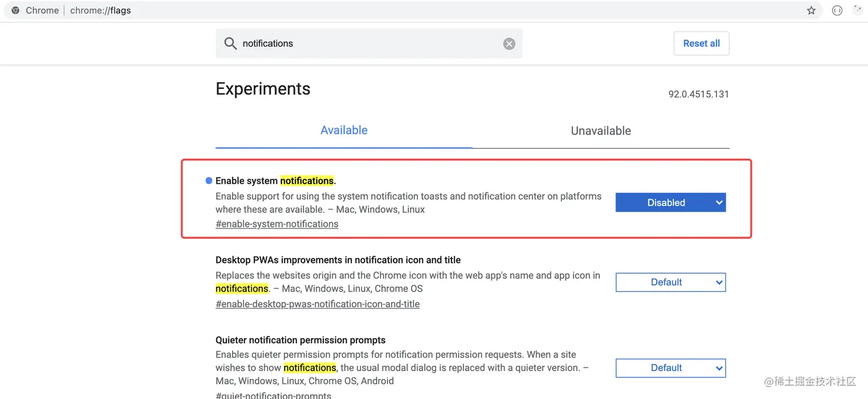
Task: Expand the Desktop PWAs flag Default dropdown
Action: (671, 282)
